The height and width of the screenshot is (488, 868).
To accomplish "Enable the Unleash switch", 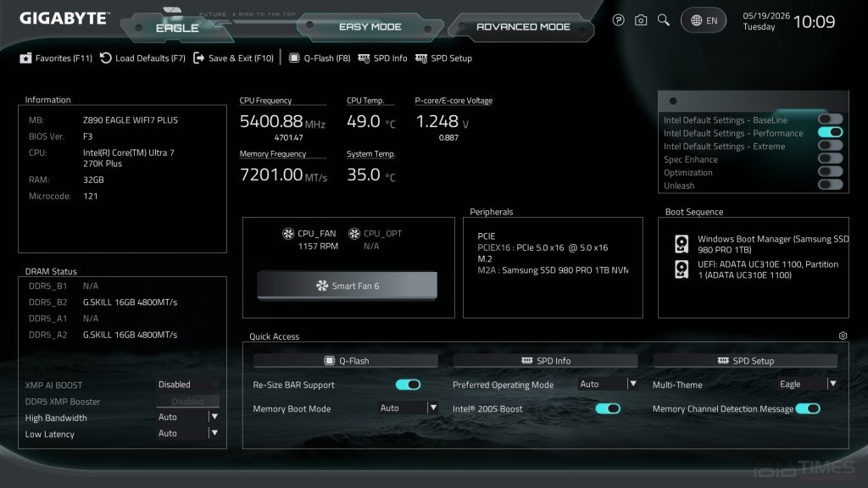I will (x=831, y=185).
